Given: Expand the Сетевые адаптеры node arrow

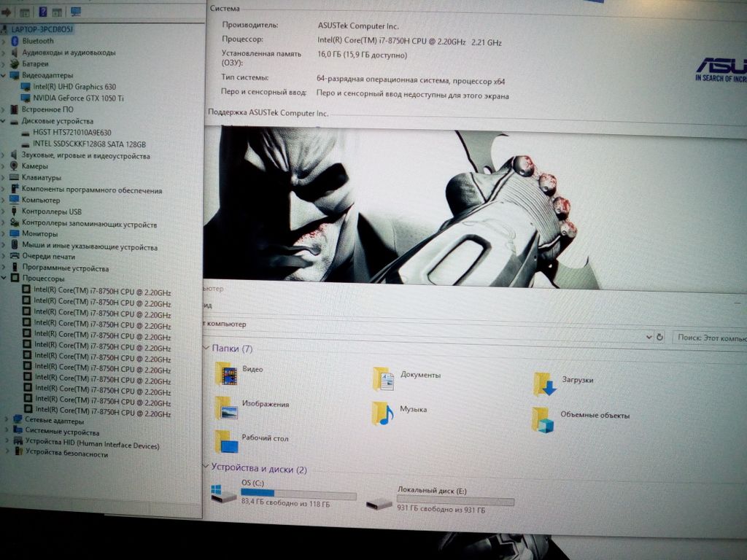Looking at the screenshot, I should [x=7, y=419].
